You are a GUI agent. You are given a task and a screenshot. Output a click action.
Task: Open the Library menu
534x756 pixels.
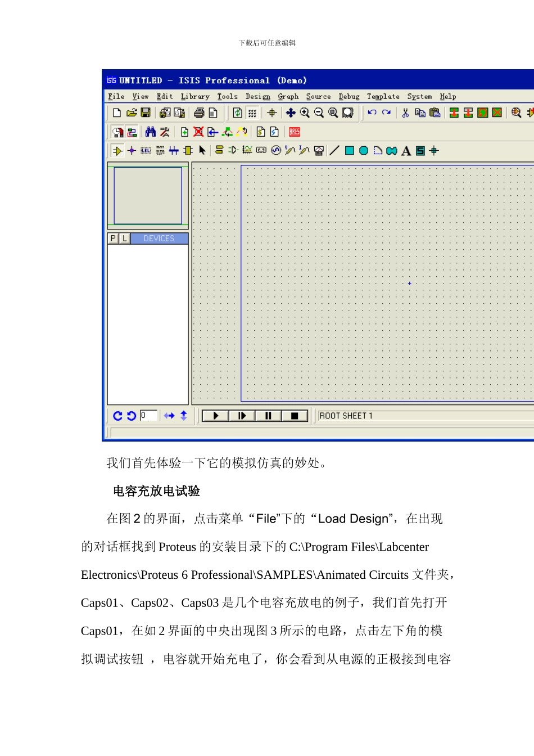coord(195,97)
